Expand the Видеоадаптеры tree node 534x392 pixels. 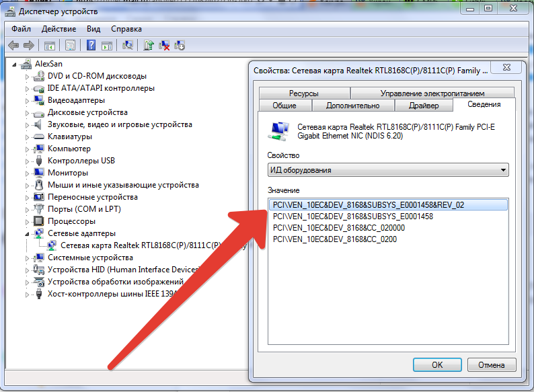point(28,100)
